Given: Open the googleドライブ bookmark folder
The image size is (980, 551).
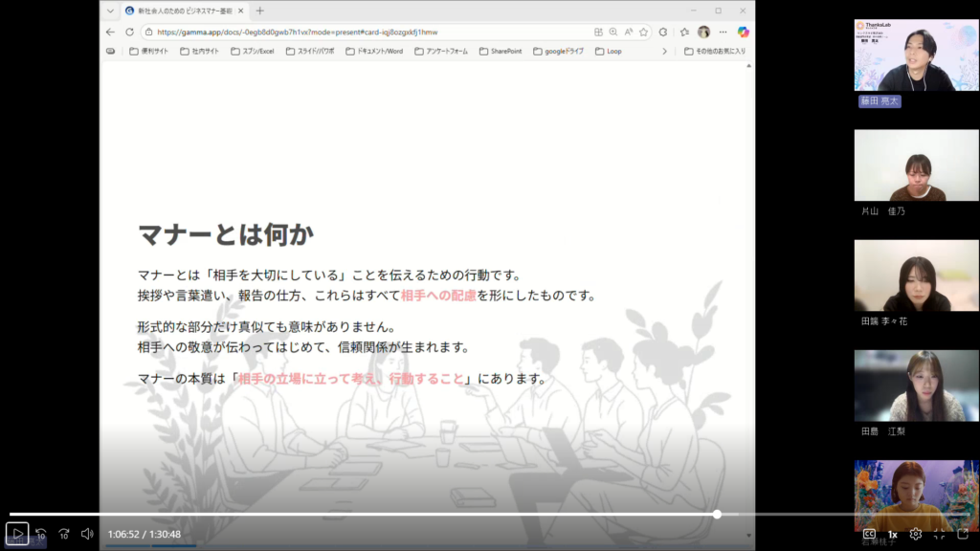Looking at the screenshot, I should pyautogui.click(x=558, y=51).
